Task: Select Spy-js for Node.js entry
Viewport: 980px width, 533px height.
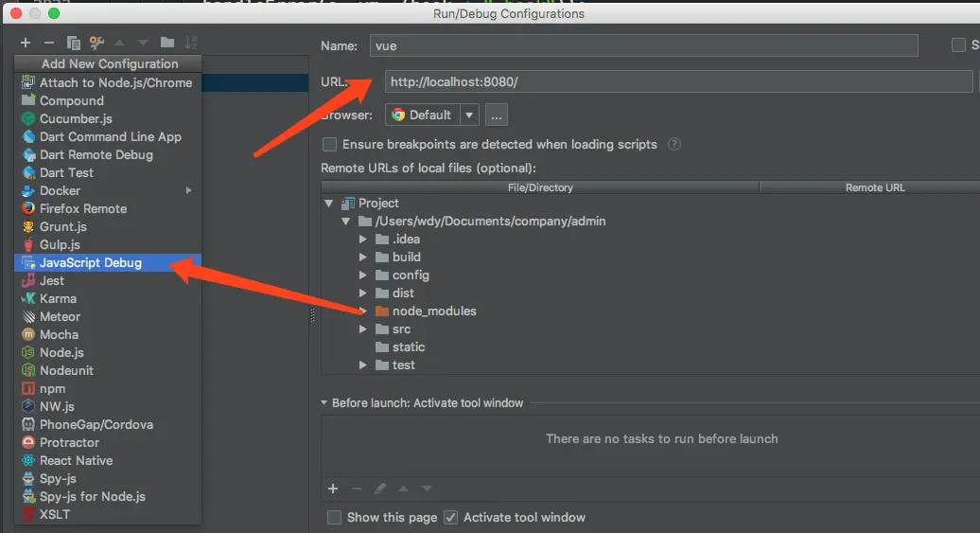Action: (108, 497)
